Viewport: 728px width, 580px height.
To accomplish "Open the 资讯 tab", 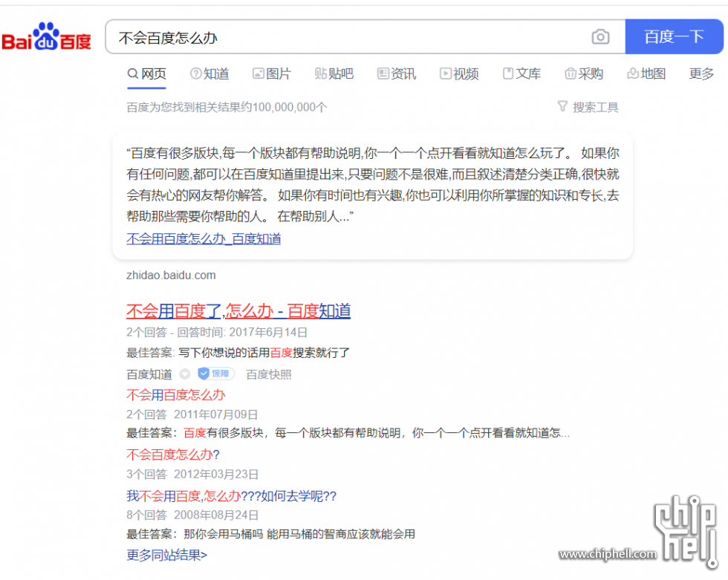I will (x=397, y=74).
